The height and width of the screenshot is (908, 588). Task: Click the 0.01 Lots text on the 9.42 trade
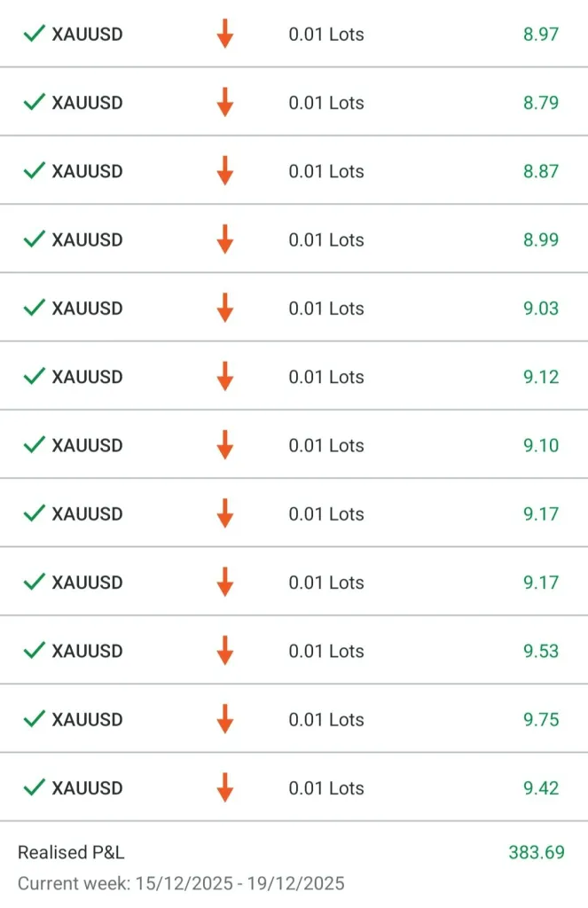(326, 788)
